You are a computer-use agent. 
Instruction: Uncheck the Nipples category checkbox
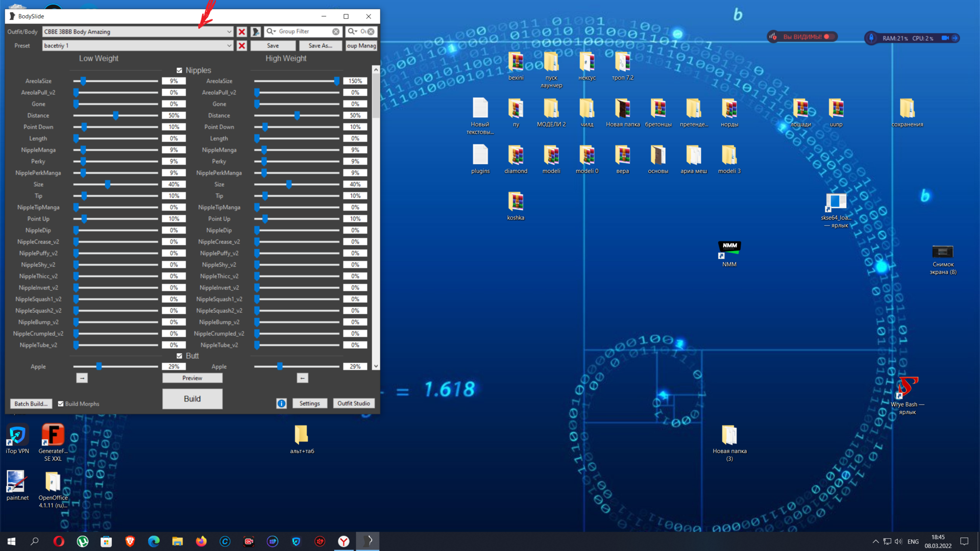click(x=179, y=70)
